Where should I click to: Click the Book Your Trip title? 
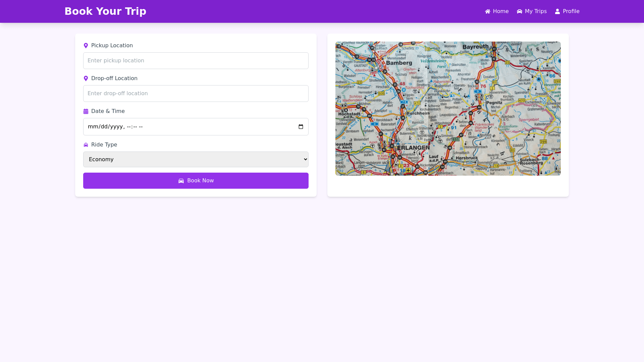pos(105,11)
